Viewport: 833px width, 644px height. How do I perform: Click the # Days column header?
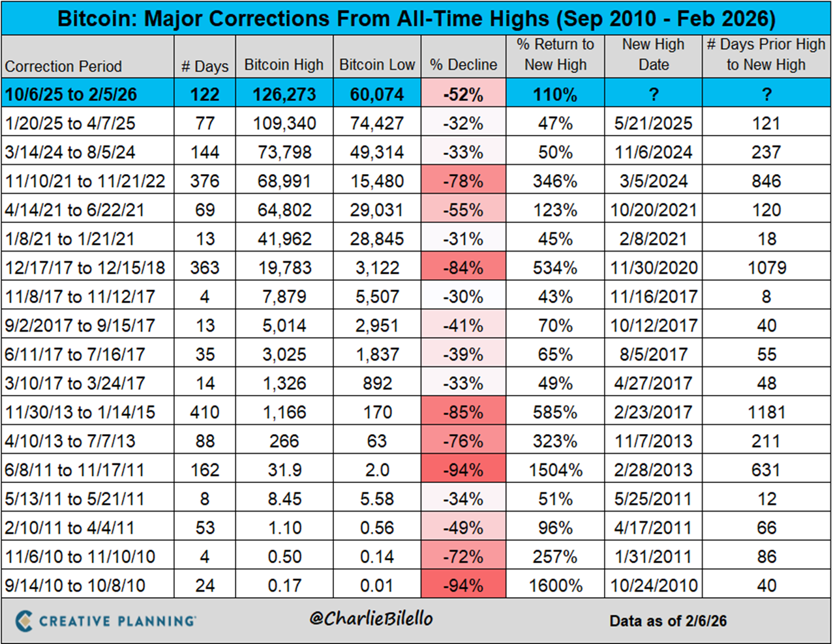pos(205,66)
